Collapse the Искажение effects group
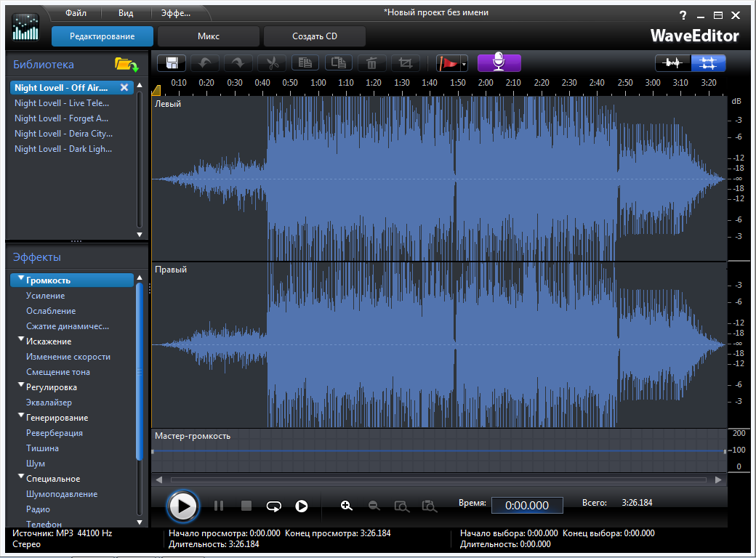The height and width of the screenshot is (558, 756). point(21,340)
